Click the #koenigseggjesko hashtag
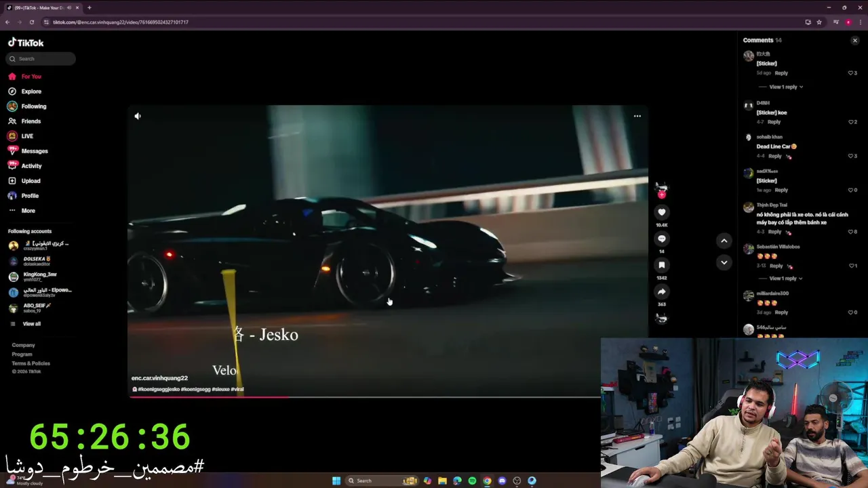The height and width of the screenshot is (488, 868). 159,389
